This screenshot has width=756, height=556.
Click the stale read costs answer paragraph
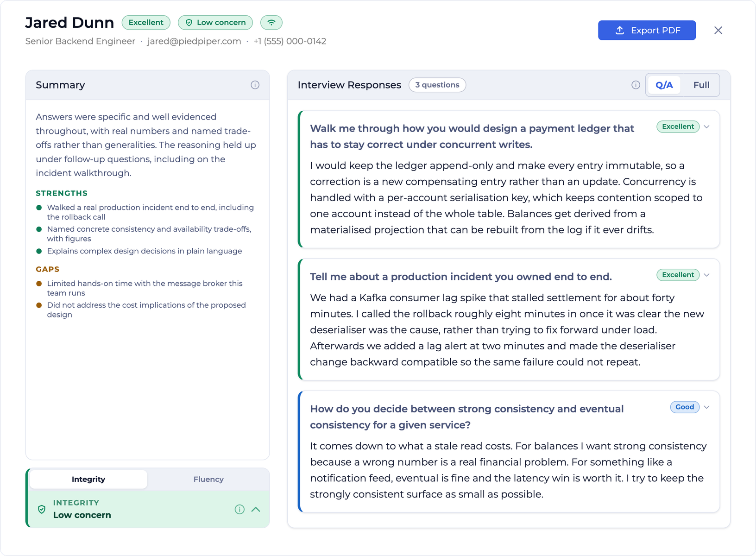508,470
